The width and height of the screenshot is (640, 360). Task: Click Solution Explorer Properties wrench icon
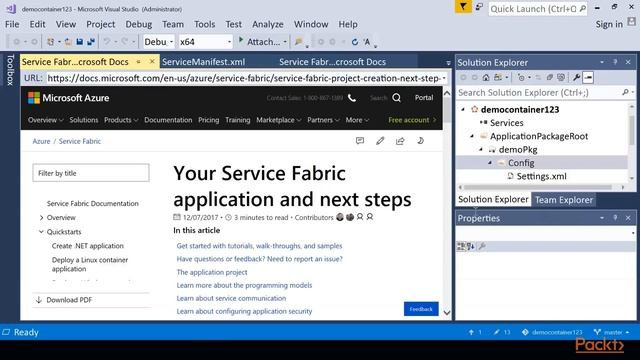[x=576, y=77]
